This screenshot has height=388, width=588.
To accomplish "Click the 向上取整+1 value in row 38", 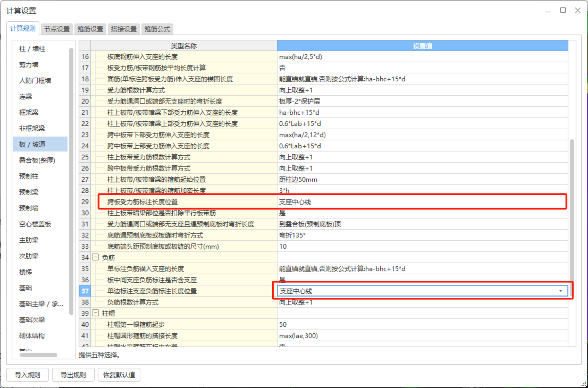I will 422,302.
